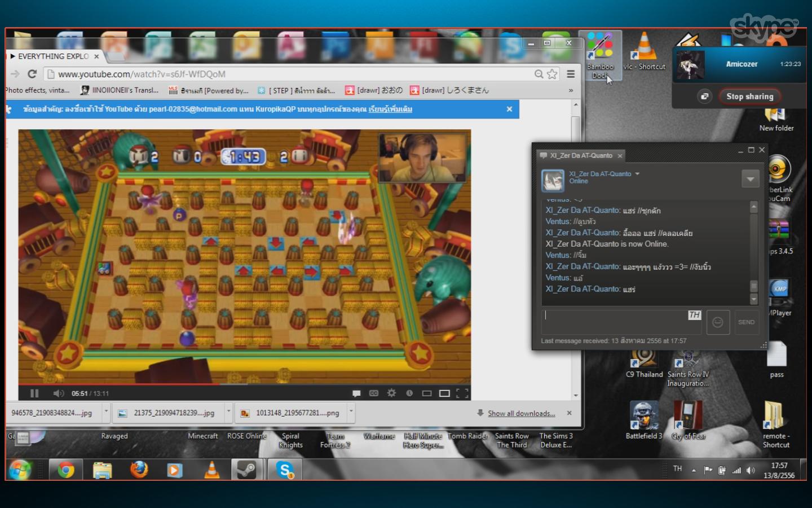Open downloaded 21375_219094718239 jpg file
The width and height of the screenshot is (812, 508).
tap(168, 413)
